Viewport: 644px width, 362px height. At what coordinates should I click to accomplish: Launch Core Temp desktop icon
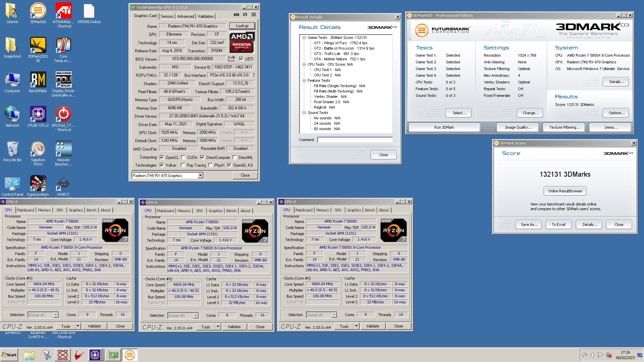63,50
